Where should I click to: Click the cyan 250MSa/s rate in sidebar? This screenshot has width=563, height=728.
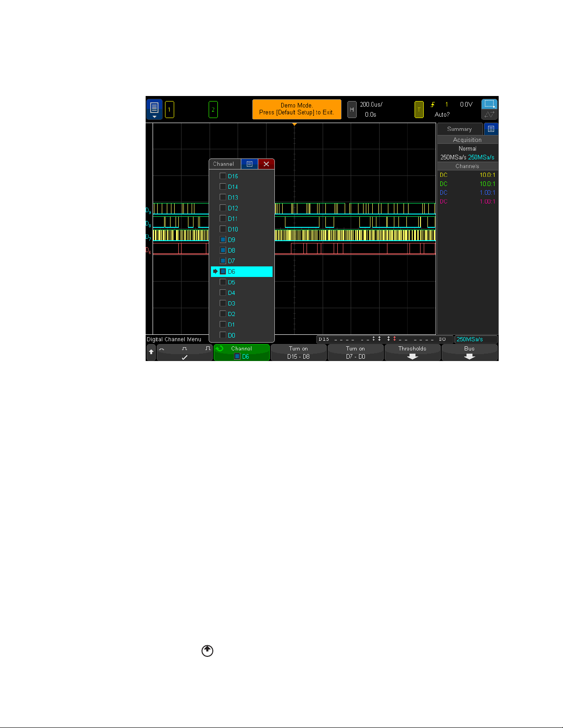[481, 158]
